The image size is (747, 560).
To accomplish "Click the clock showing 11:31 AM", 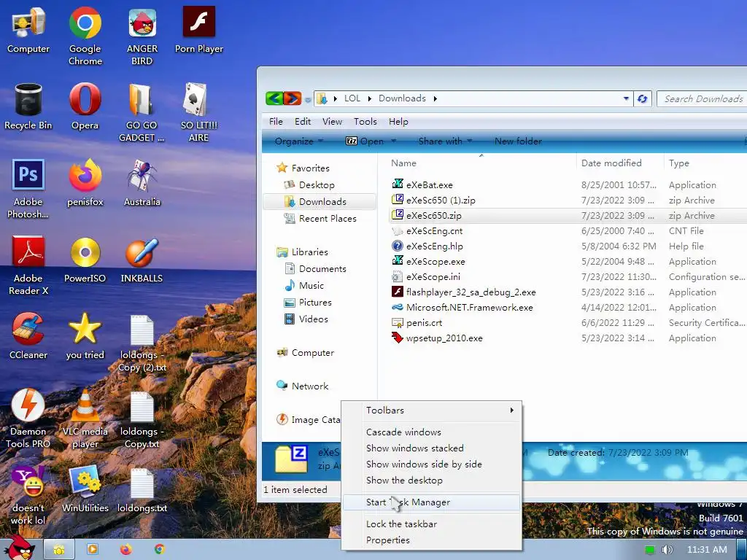I will [x=707, y=550].
